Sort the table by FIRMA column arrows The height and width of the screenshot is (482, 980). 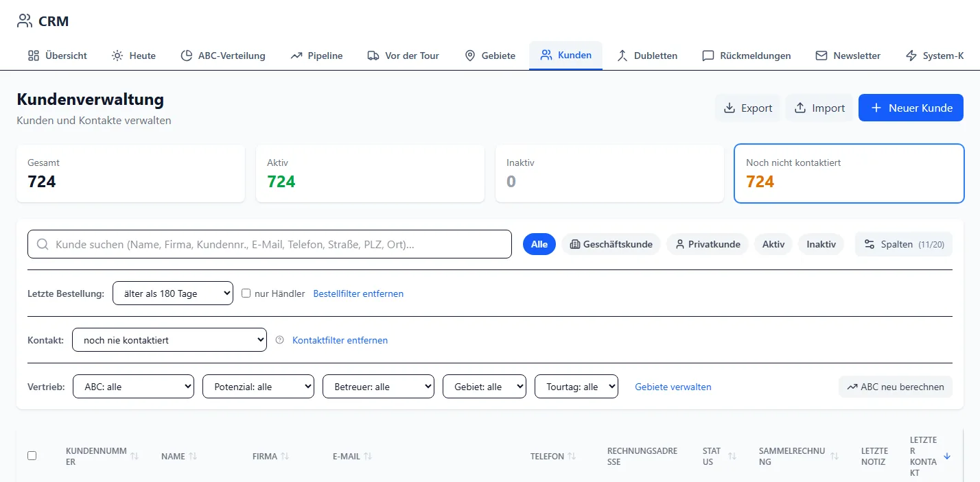pos(285,456)
